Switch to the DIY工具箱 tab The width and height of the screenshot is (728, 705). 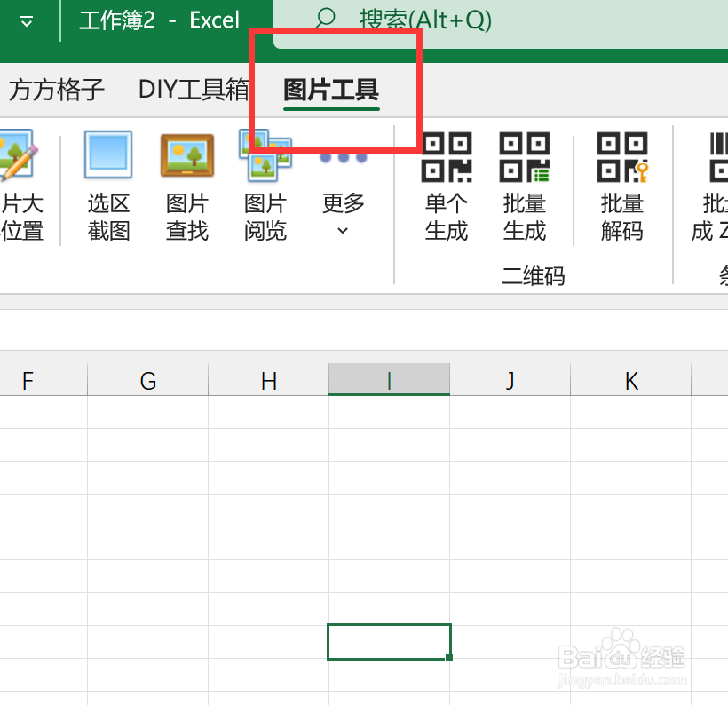point(194,89)
